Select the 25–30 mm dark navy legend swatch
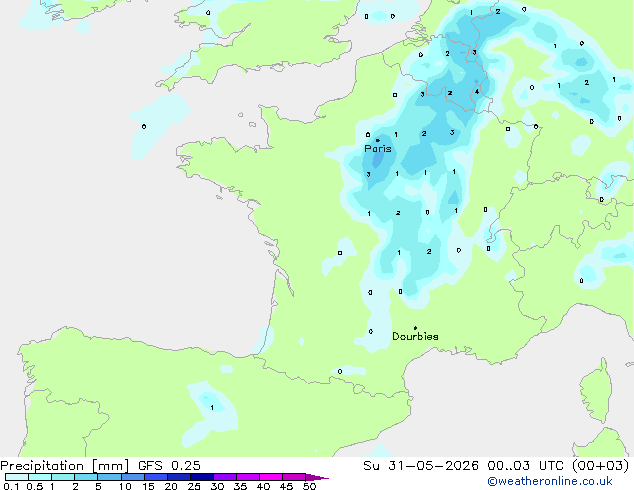 202,477
